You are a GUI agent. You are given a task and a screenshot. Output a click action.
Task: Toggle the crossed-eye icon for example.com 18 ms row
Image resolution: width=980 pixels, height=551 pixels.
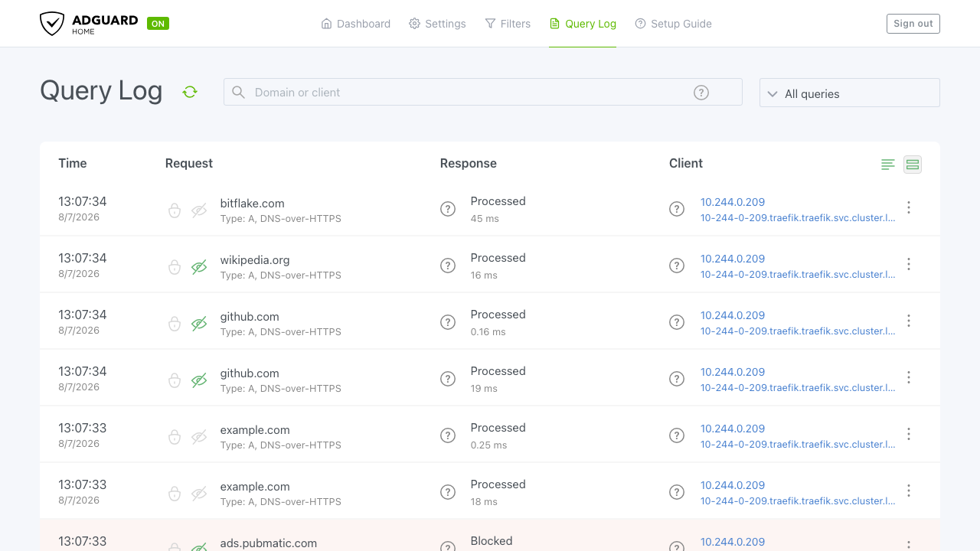click(199, 494)
